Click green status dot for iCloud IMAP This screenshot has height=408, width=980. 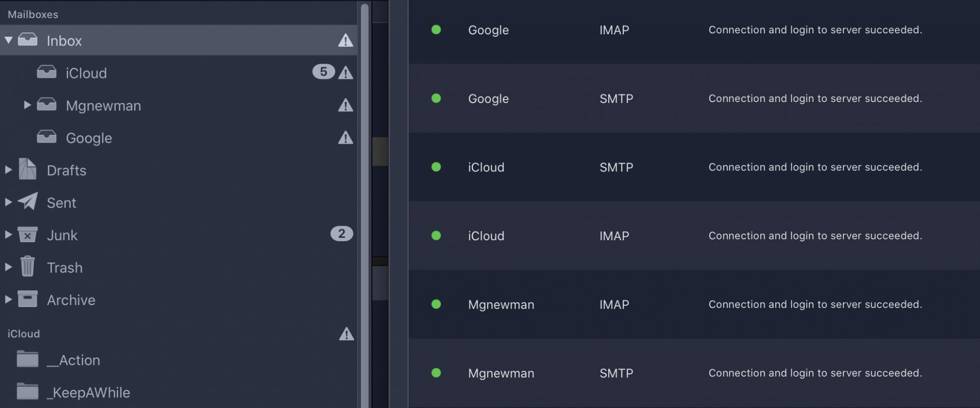(436, 235)
